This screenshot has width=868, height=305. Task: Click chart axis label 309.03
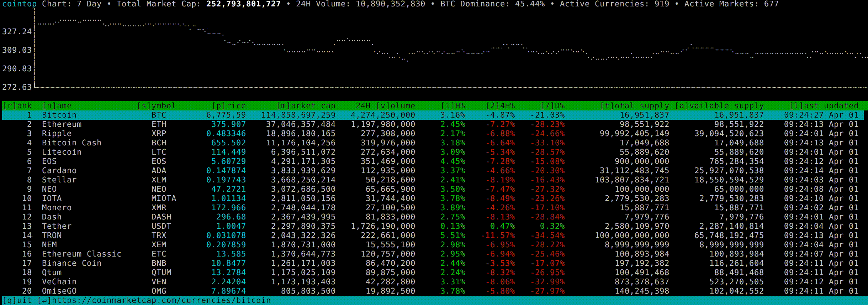(17, 50)
